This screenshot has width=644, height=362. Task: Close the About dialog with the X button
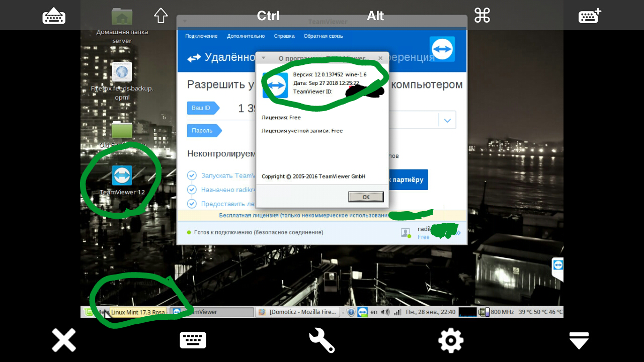coord(380,58)
